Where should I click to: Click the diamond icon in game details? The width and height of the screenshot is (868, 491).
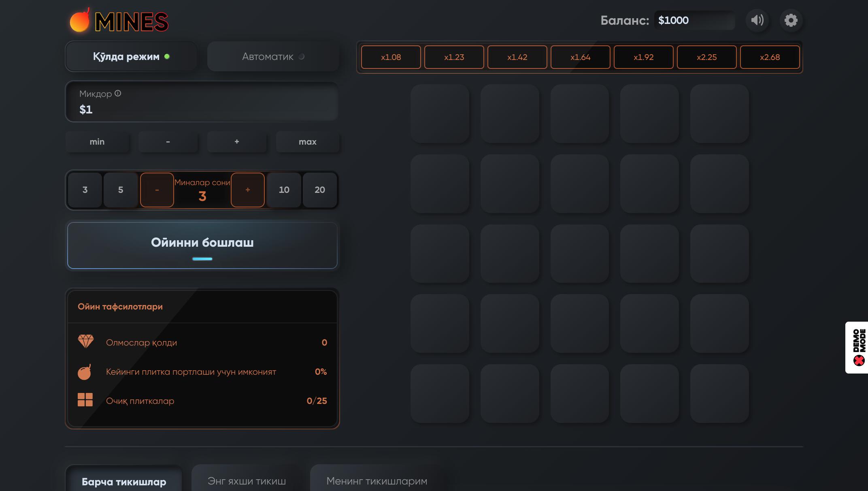85,342
